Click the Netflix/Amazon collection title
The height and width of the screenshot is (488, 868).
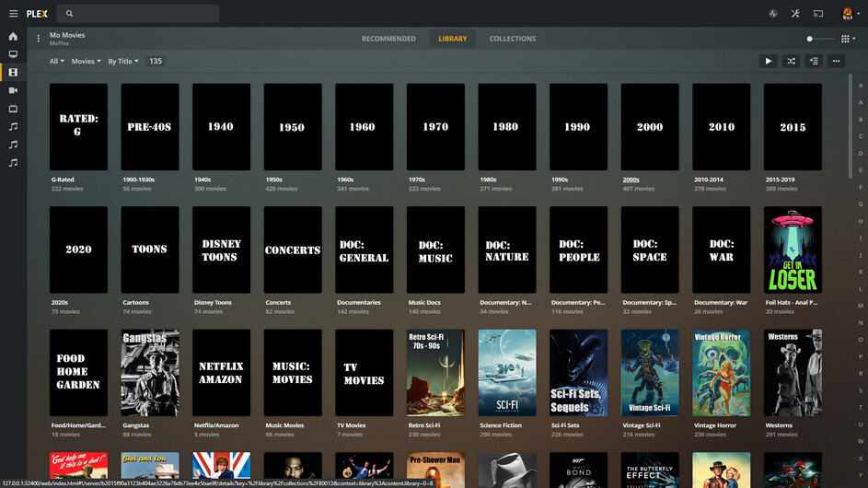(x=216, y=425)
